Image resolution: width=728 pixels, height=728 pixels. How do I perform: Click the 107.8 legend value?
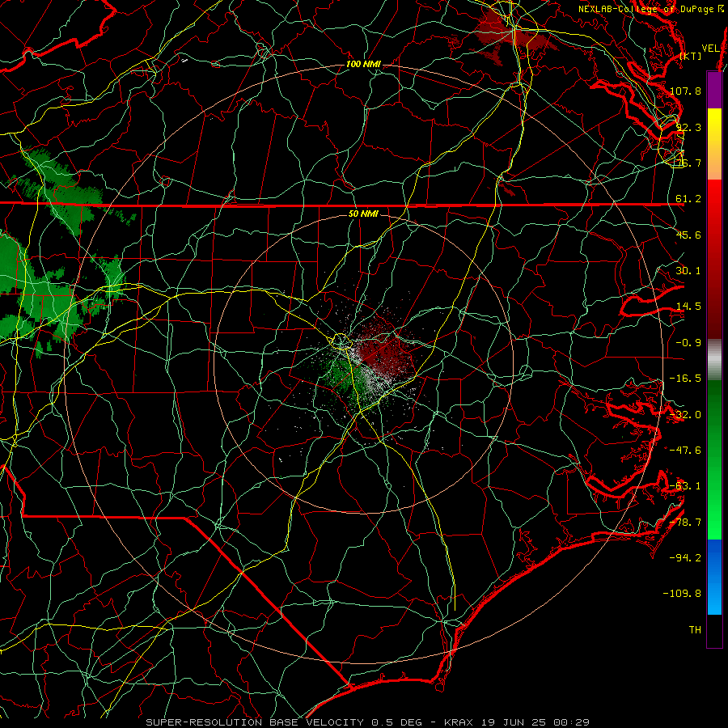click(685, 91)
